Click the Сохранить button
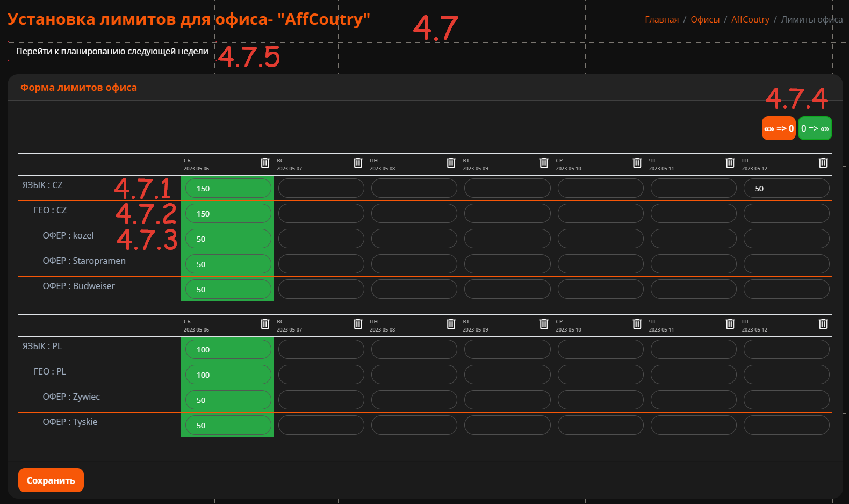This screenshot has height=504, width=849. [51, 480]
